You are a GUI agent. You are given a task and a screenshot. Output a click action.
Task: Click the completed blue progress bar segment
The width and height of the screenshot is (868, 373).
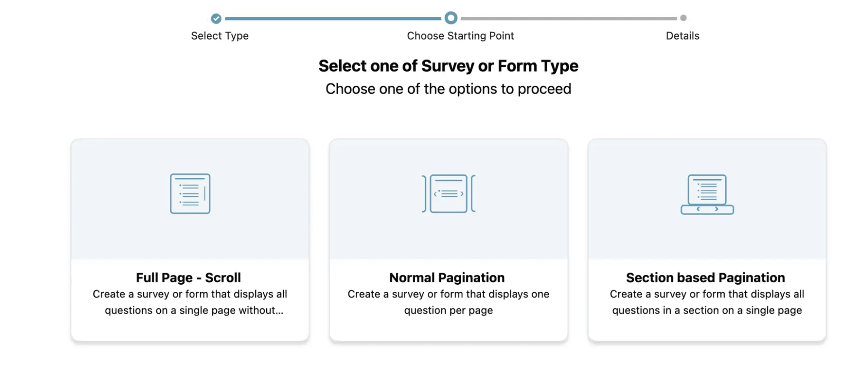tap(333, 18)
